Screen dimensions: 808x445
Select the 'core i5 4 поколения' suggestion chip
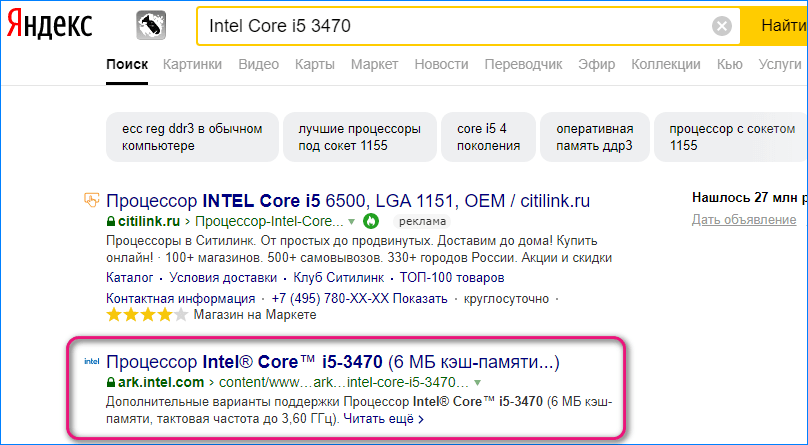[488, 137]
